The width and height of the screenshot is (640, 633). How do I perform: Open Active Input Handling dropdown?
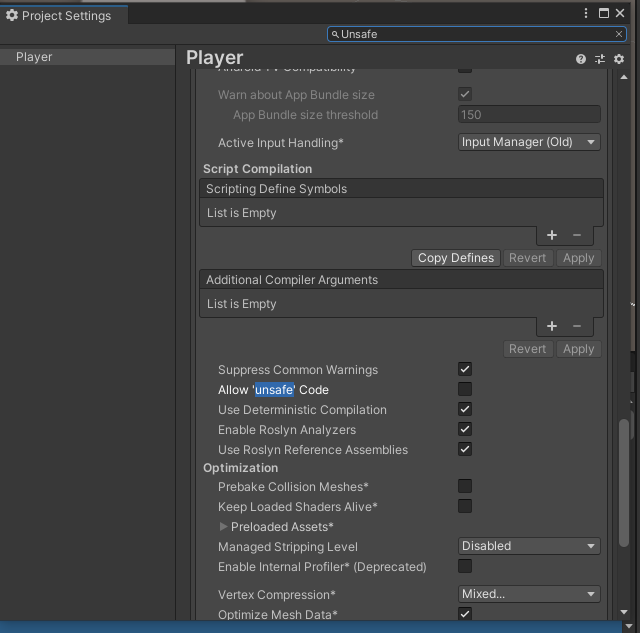coord(529,142)
